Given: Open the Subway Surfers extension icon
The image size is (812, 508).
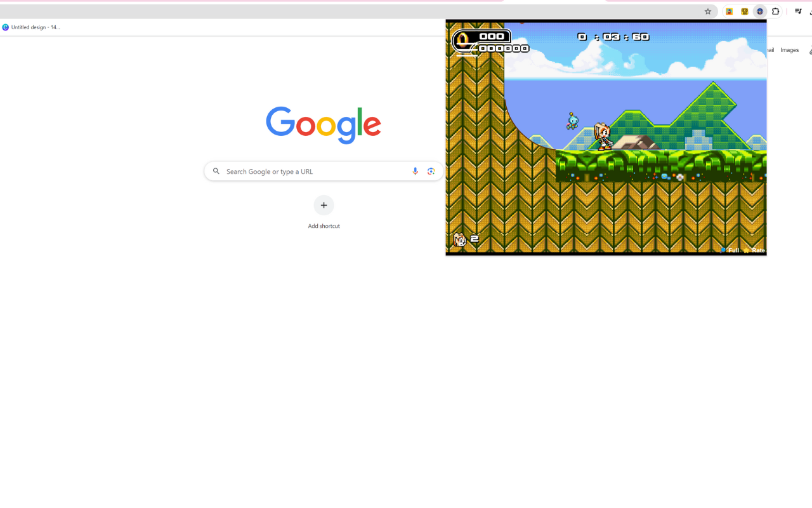Looking at the screenshot, I should coord(730,11).
